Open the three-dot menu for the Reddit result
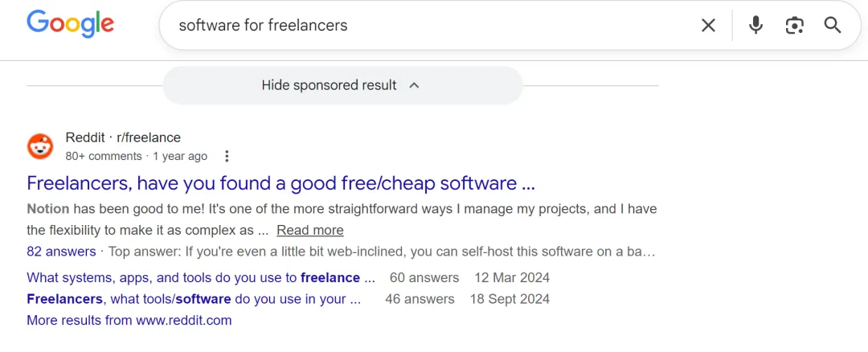 [227, 156]
